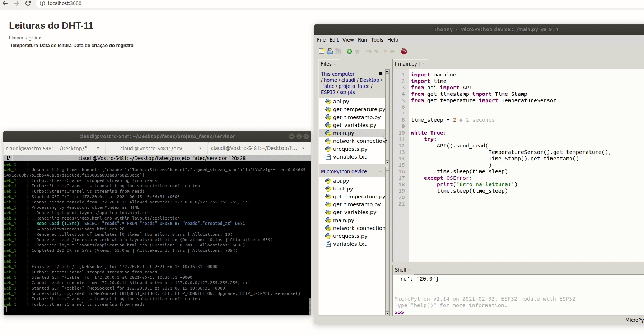This screenshot has height=334, width=644.
Task: Click the New file icon in Thonny
Action: point(322,51)
